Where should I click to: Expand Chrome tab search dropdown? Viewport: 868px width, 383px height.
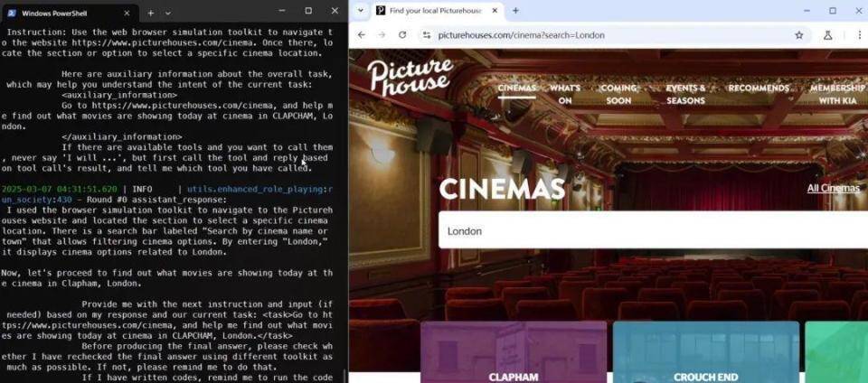point(361,11)
